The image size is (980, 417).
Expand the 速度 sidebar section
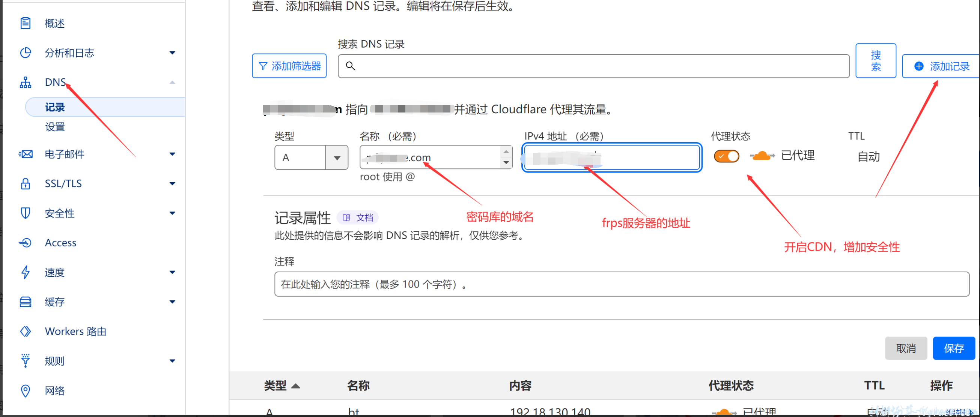(x=173, y=272)
